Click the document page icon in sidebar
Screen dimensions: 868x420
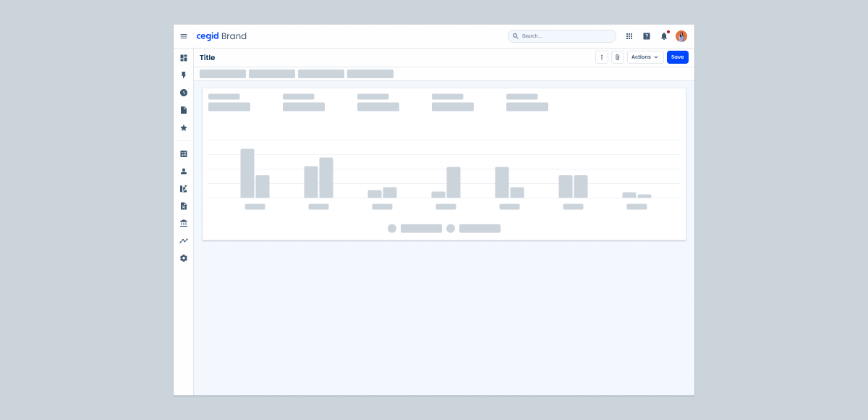(183, 109)
